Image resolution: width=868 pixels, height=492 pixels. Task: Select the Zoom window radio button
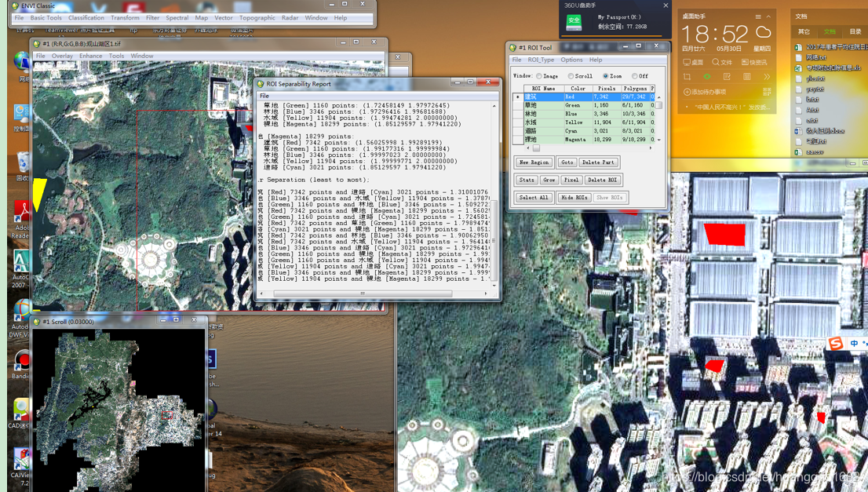point(606,76)
